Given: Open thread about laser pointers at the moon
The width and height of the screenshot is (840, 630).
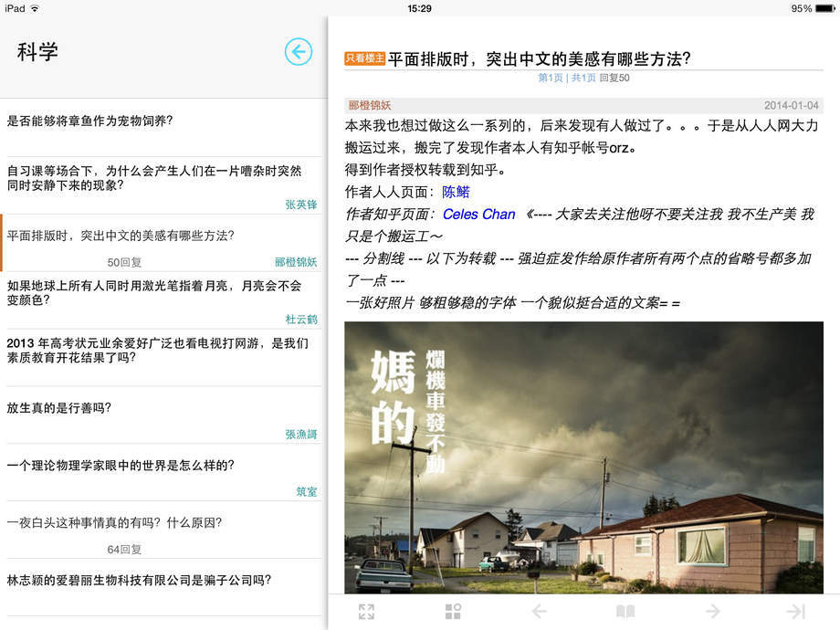Looking at the screenshot, I should 164,300.
